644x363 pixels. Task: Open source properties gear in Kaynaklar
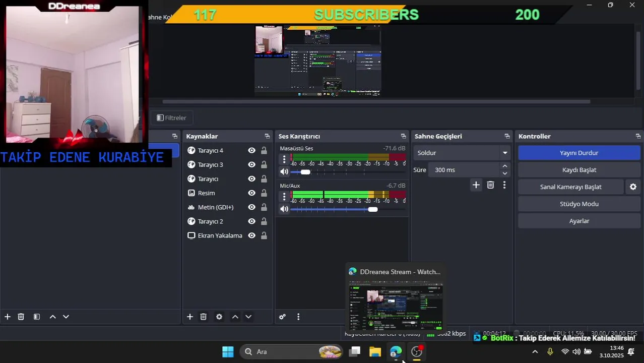pos(219,317)
